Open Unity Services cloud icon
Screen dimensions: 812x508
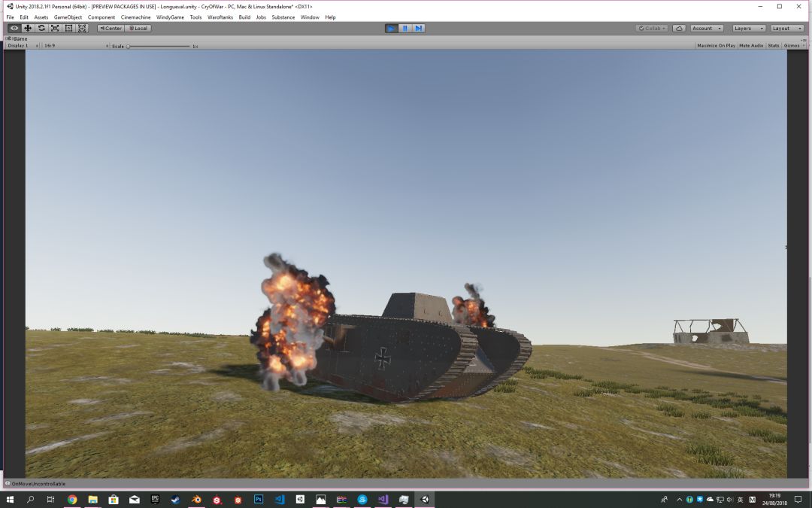click(x=679, y=29)
